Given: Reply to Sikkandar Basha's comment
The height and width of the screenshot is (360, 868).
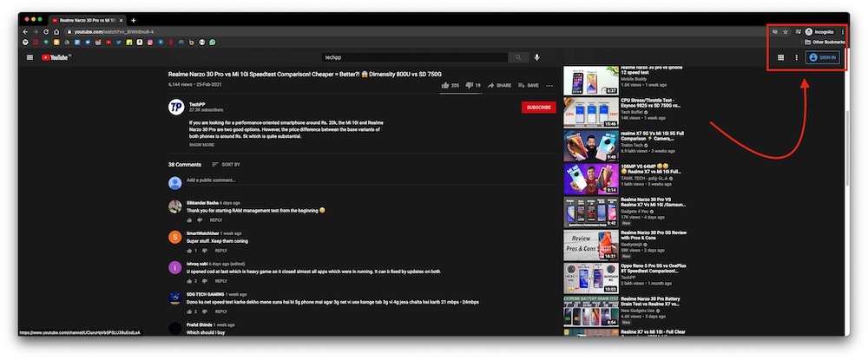Looking at the screenshot, I should [x=216, y=220].
